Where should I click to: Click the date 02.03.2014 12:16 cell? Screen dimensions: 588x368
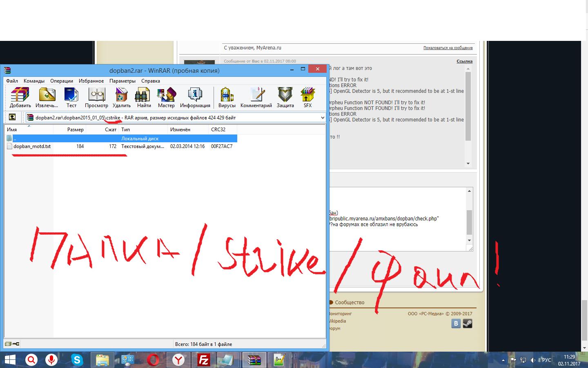187,146
